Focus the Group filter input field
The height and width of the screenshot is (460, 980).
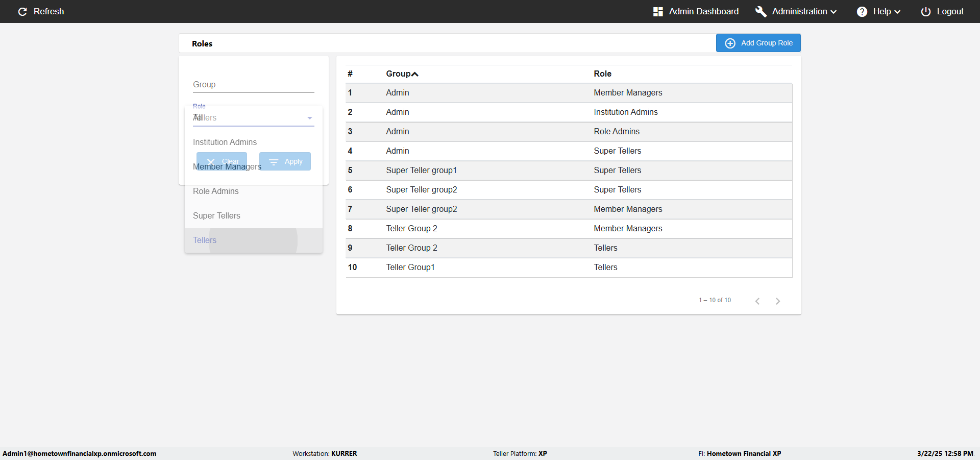[x=254, y=85]
